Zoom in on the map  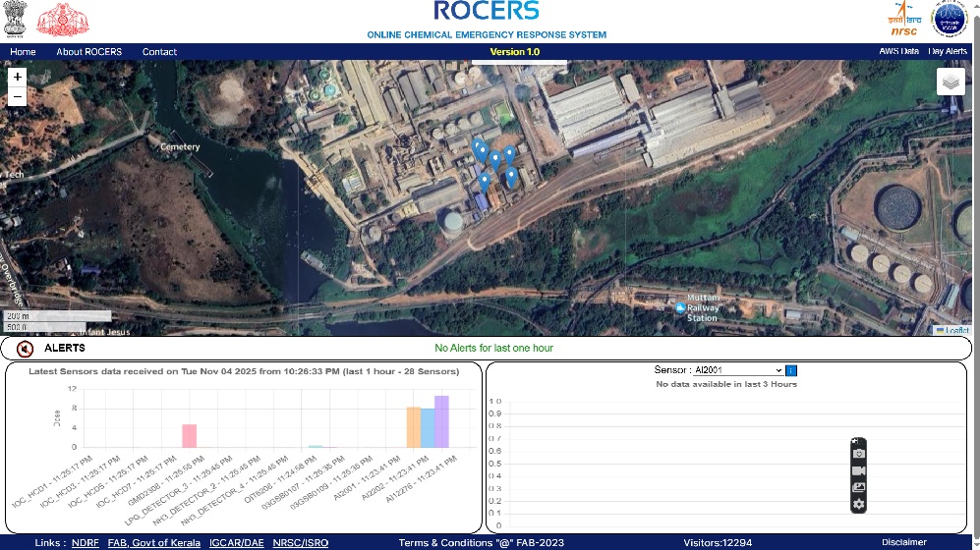18,77
